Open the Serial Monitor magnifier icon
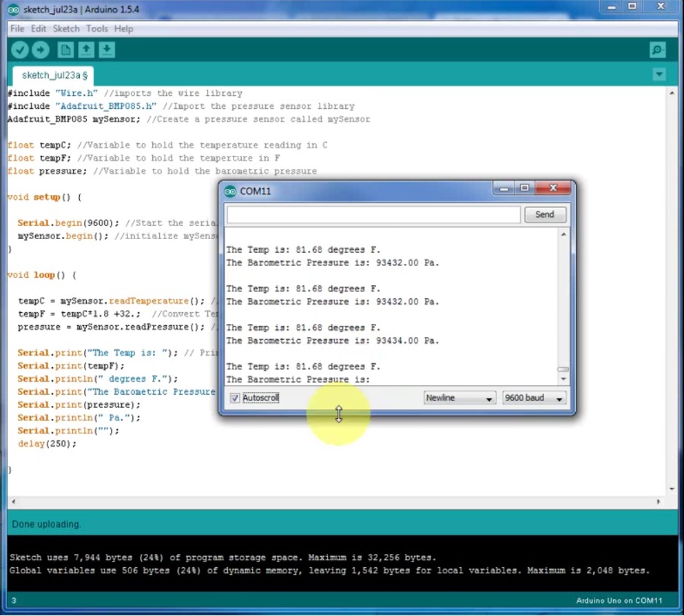 pyautogui.click(x=657, y=50)
